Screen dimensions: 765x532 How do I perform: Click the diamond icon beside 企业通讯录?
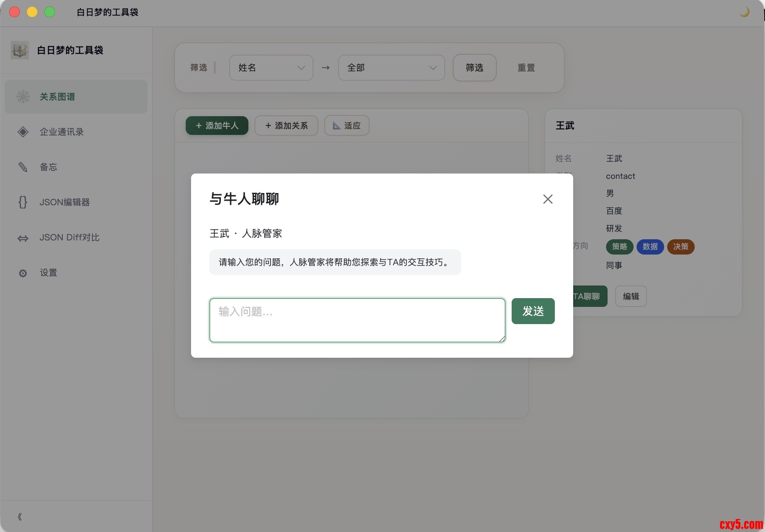[x=23, y=132]
